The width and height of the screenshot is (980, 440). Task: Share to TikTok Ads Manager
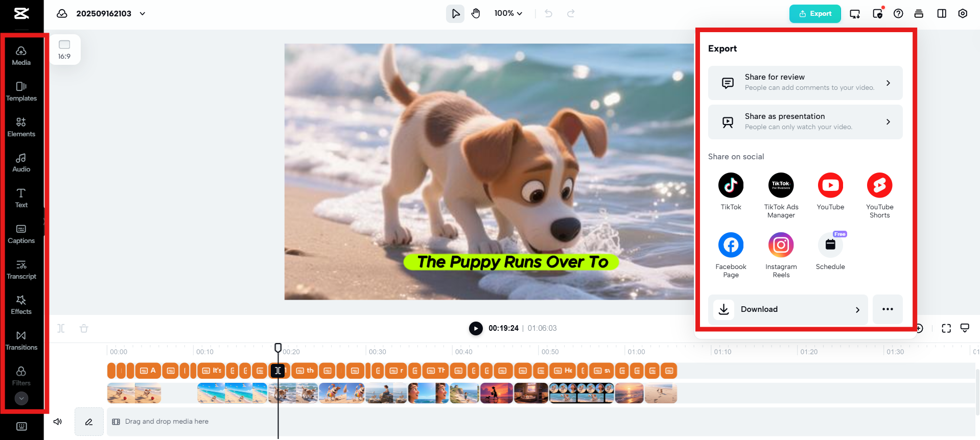point(781,195)
